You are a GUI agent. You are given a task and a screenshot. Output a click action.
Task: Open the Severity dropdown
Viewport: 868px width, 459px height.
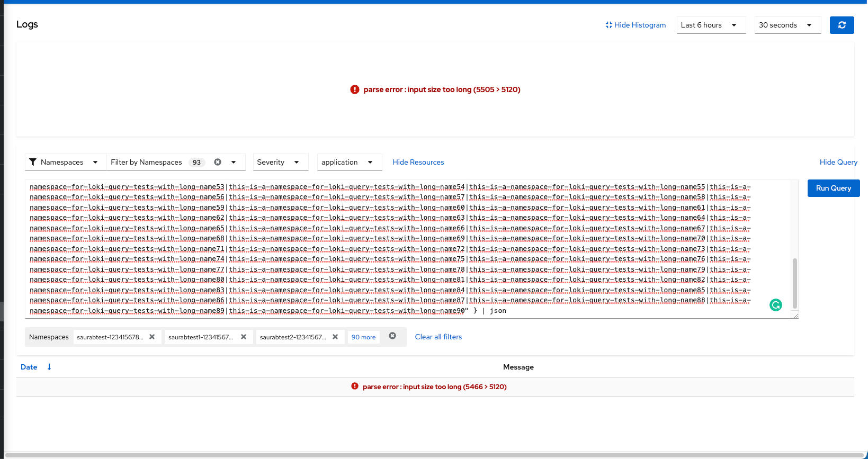coord(281,162)
